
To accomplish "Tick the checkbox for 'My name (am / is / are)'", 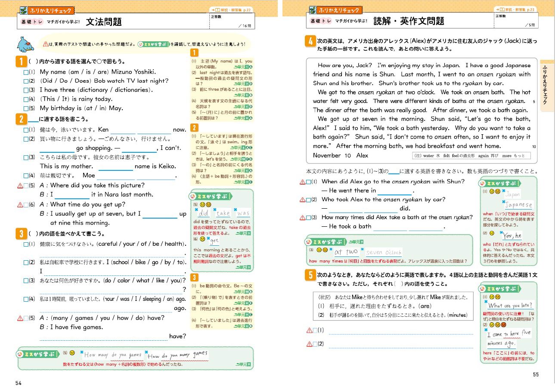I will point(25,72).
